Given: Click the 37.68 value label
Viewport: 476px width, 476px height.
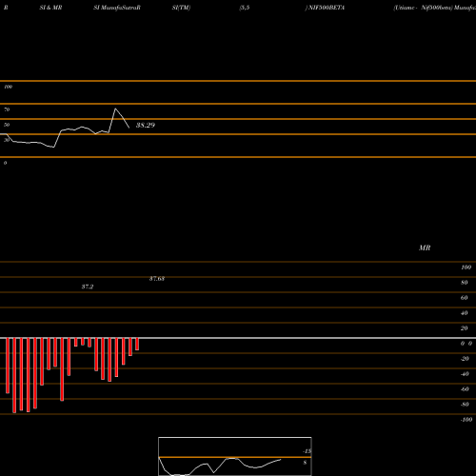Looking at the screenshot, I should [157, 279].
